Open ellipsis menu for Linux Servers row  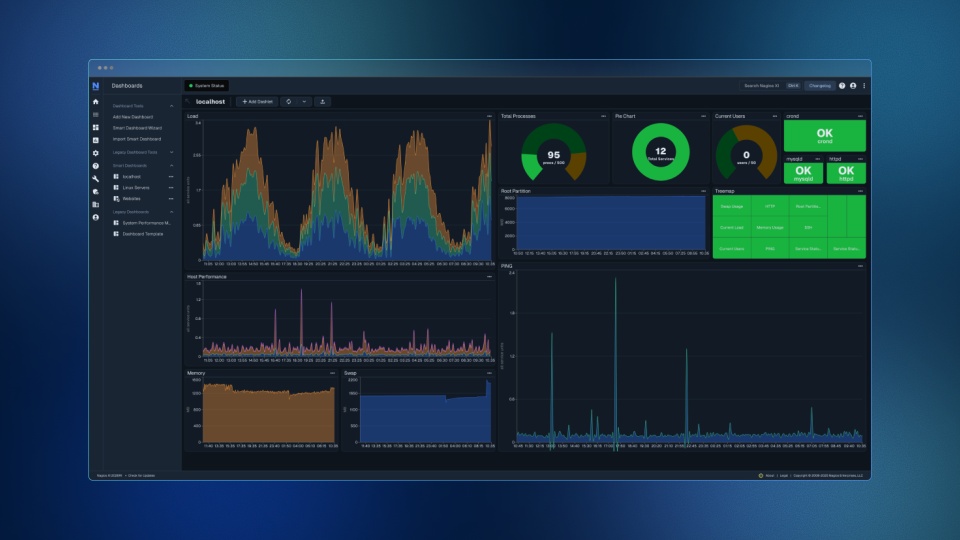[171, 188]
